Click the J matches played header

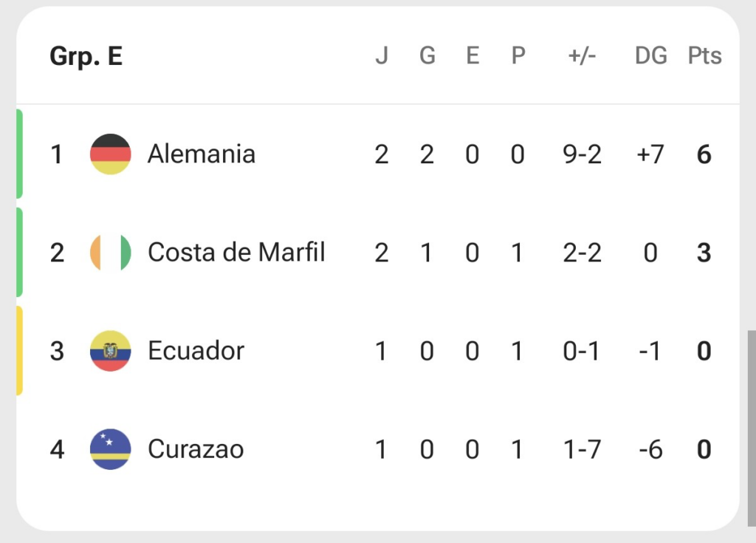tap(382, 55)
